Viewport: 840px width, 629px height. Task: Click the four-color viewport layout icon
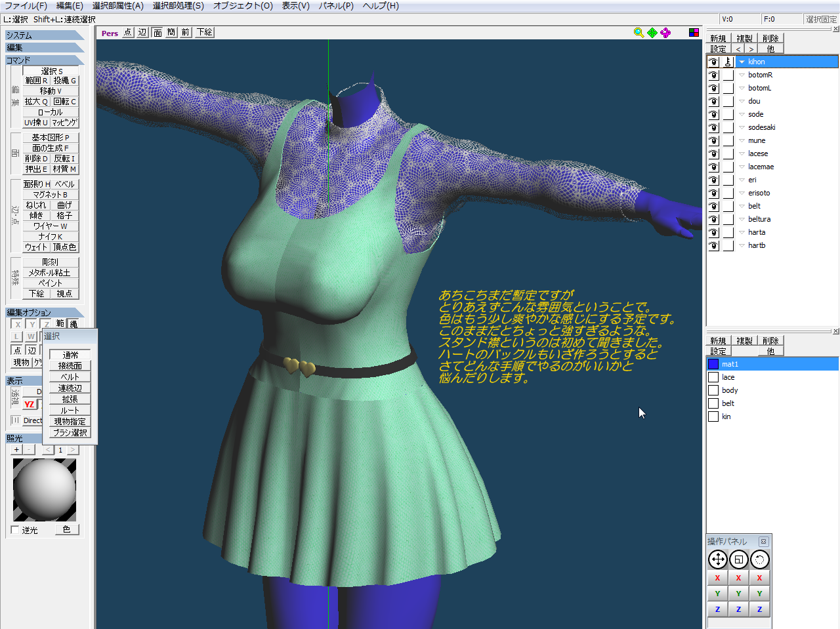click(694, 33)
